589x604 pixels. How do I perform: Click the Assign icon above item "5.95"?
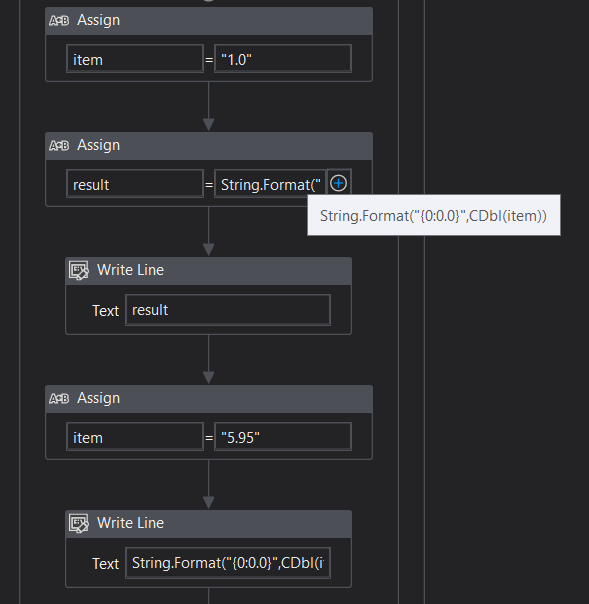pyautogui.click(x=59, y=398)
